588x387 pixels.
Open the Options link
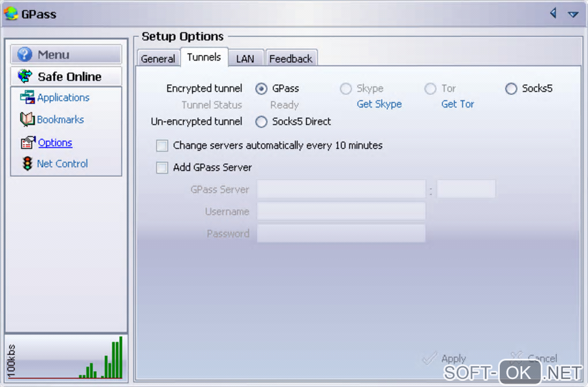55,142
